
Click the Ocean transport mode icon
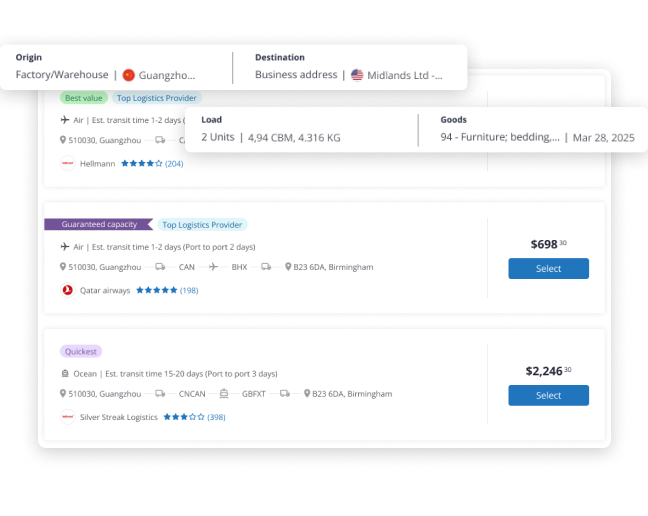click(65, 373)
